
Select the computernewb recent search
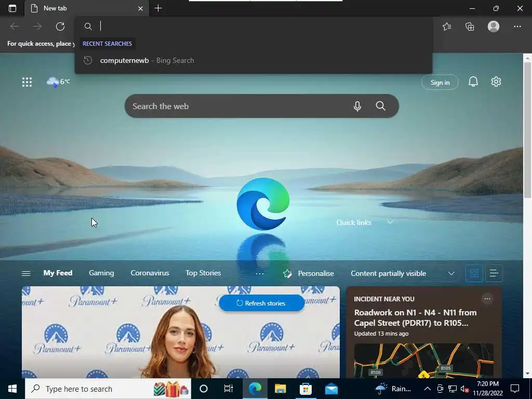(253, 60)
